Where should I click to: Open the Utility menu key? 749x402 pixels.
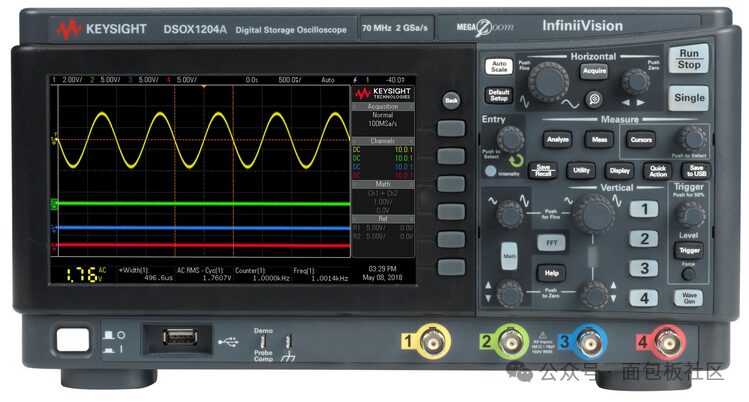[x=581, y=170]
